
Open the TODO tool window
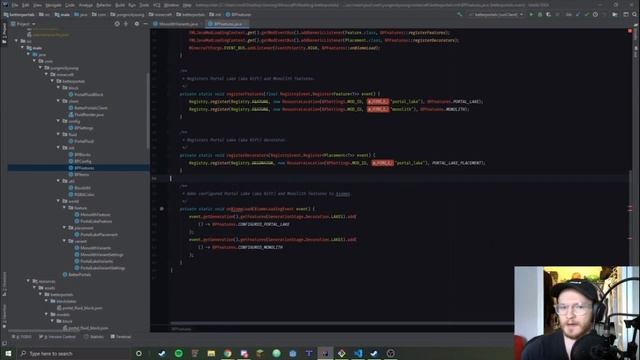(22, 337)
